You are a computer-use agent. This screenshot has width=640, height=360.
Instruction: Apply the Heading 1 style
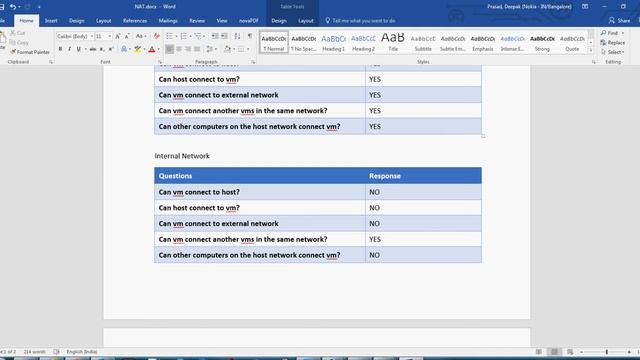[333, 42]
